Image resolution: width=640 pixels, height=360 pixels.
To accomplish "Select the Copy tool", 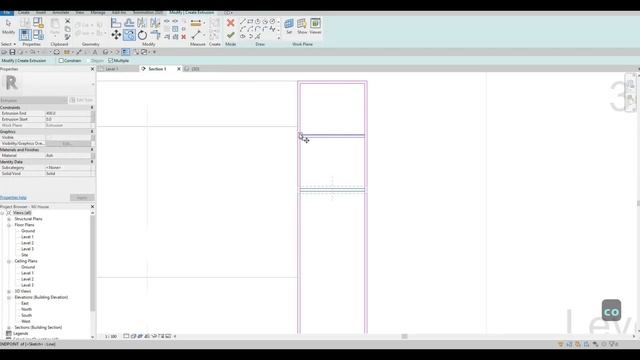I will click(x=129, y=35).
